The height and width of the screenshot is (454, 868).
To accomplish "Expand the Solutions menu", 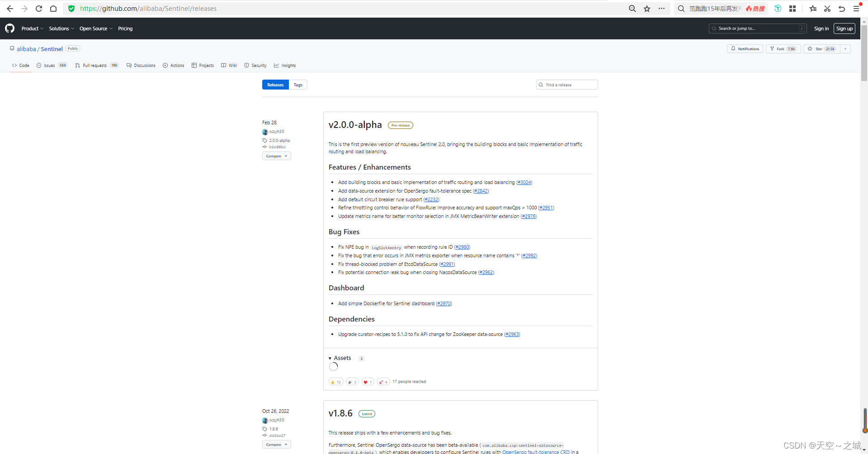I will (x=61, y=28).
